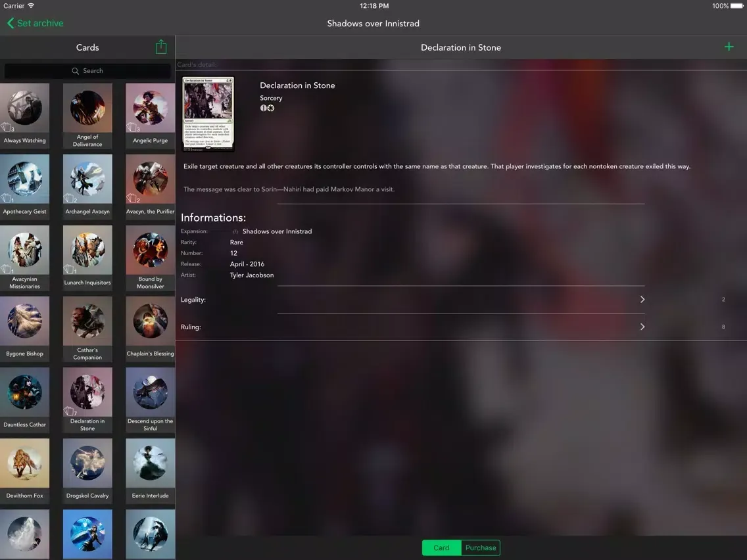Click the April - 2016 release value
Screen dimensions: 747x560
pos(247,264)
